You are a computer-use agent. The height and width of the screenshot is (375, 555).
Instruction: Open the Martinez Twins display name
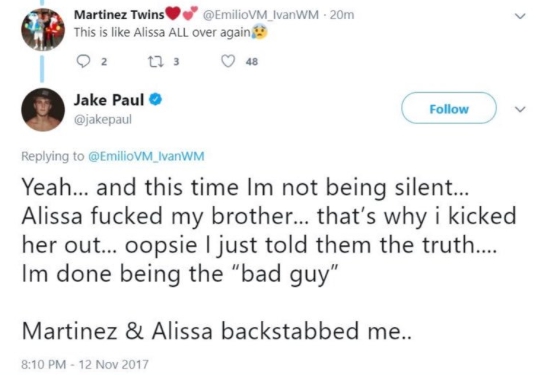(119, 15)
